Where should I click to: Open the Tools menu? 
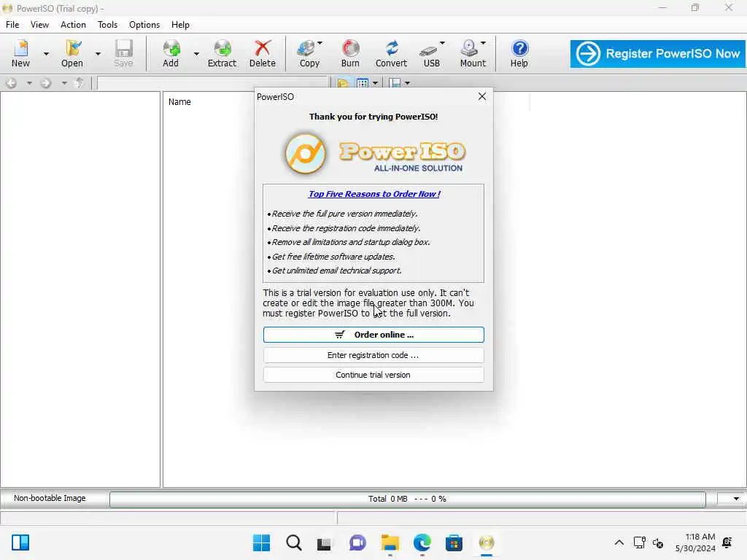(x=107, y=25)
